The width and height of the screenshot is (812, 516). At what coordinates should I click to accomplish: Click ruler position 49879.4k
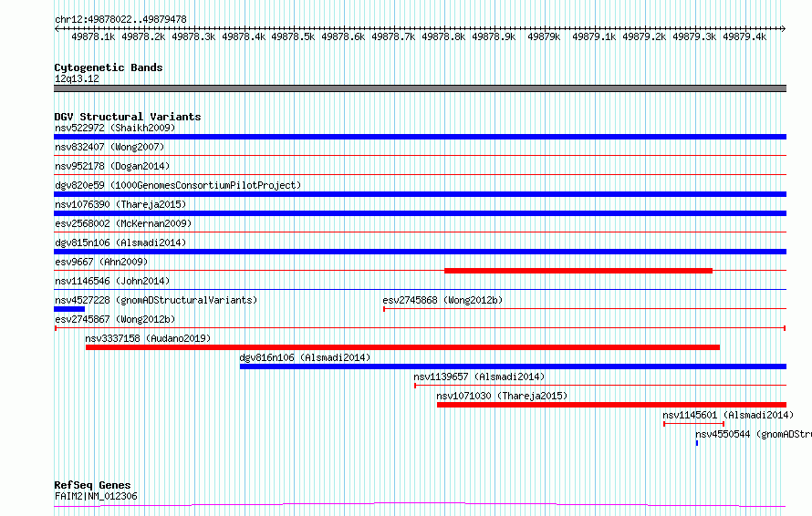point(744,36)
